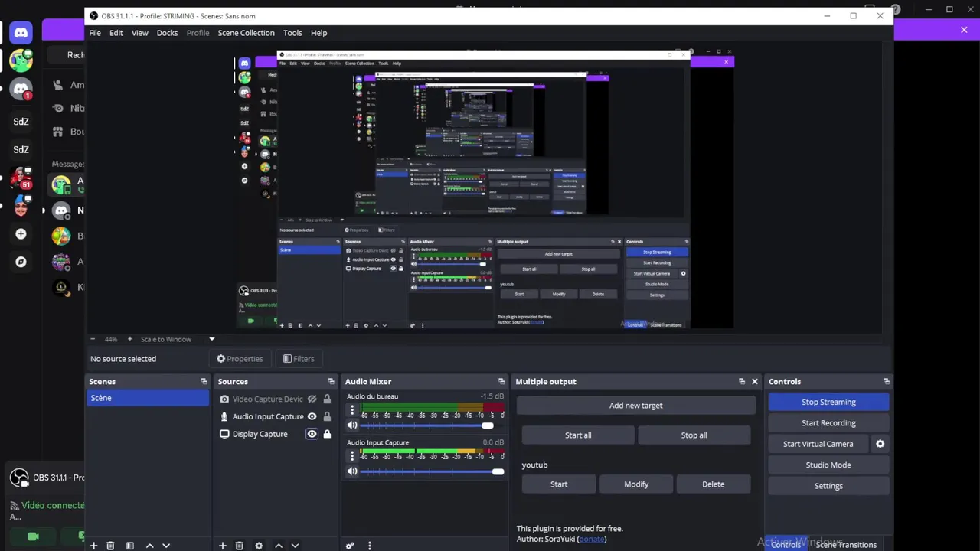This screenshot has width=980, height=551.
Task: Hide the Display Capture source
Action: click(x=312, y=434)
